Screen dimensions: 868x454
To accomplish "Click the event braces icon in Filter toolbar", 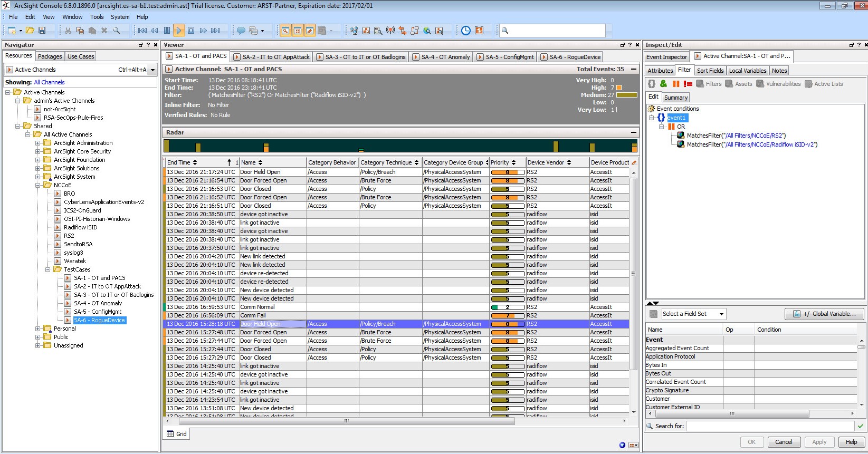I will tap(652, 84).
